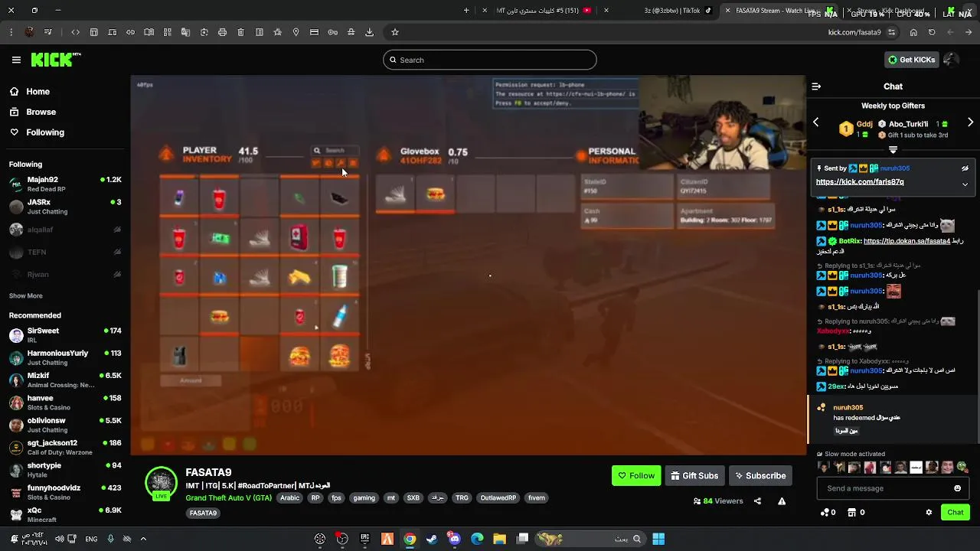Send message with Chat button

[x=955, y=512]
